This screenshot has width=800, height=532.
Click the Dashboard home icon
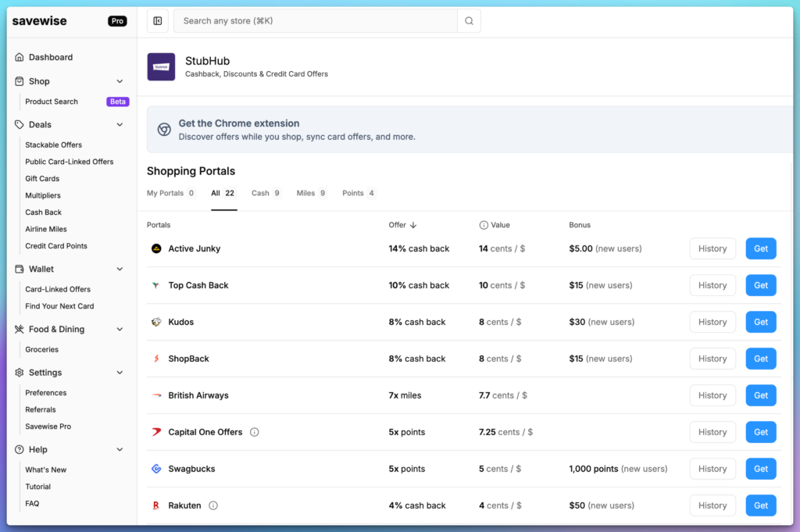(20, 57)
